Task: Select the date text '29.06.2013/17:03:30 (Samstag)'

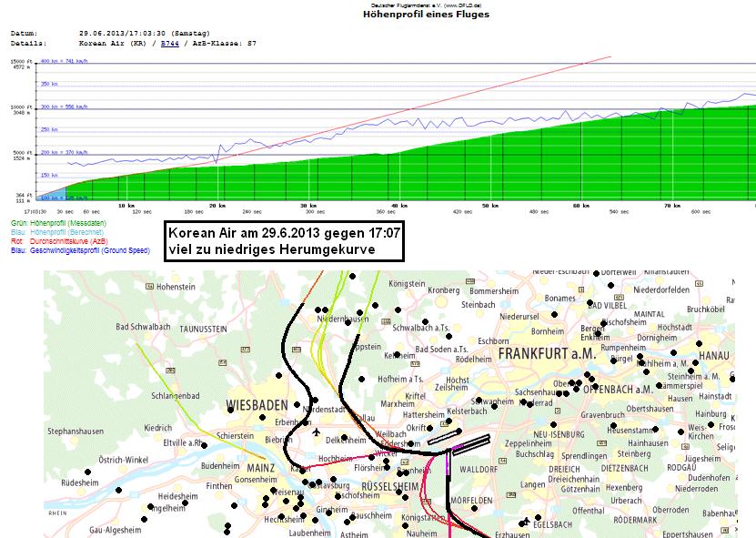Action: pyautogui.click(x=145, y=34)
